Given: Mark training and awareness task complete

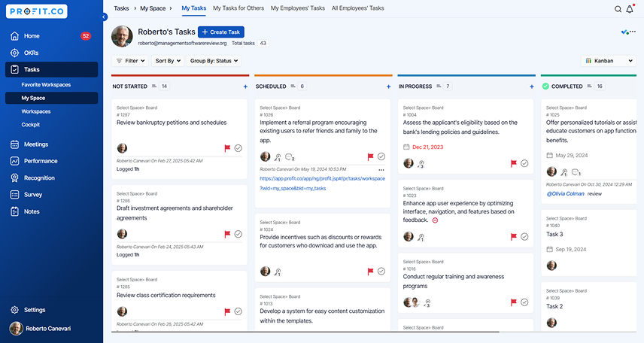Looking at the screenshot, I should pos(524,302).
